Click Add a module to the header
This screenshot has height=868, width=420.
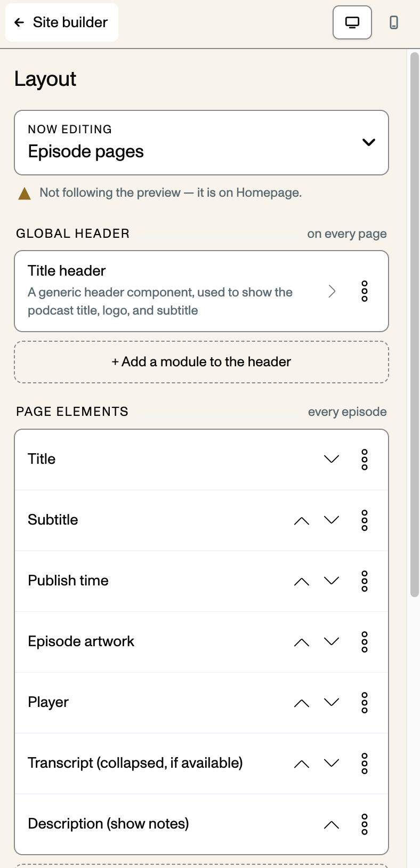click(x=201, y=362)
